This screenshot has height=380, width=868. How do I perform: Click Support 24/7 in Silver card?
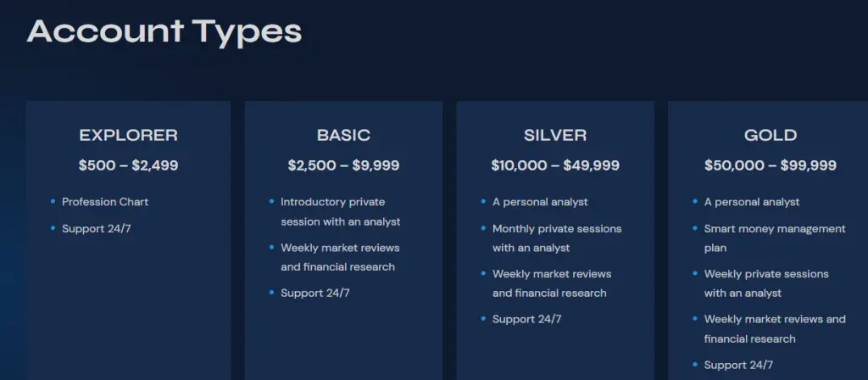(x=527, y=319)
